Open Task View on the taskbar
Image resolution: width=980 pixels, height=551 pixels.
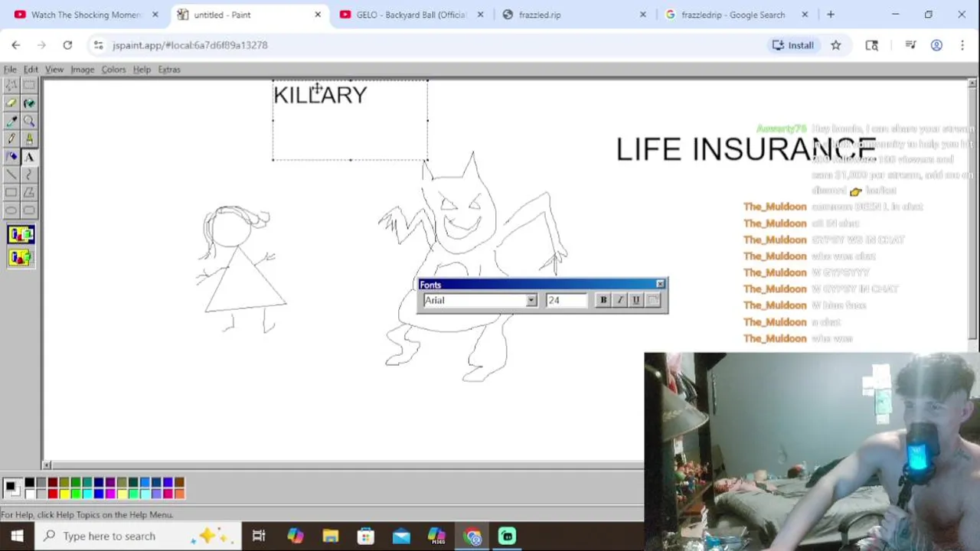tap(259, 536)
